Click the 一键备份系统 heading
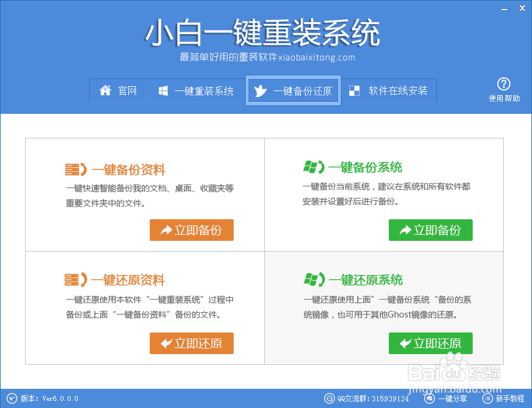This screenshot has width=532, height=408. point(365,167)
